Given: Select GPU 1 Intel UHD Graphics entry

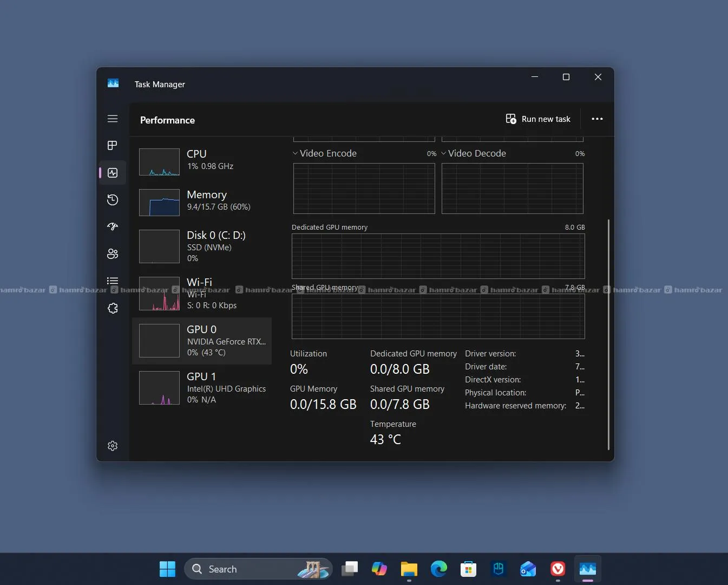Looking at the screenshot, I should 202,388.
